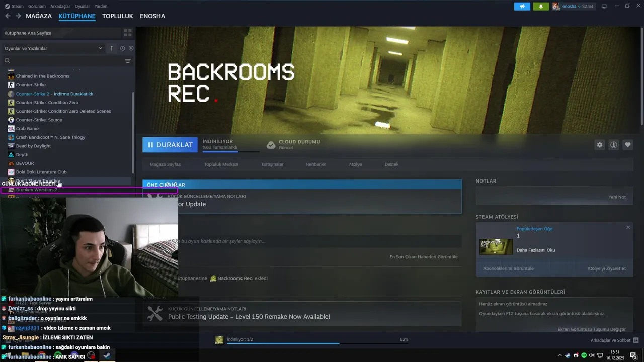This screenshot has width=644, height=362.
Task: Click the main page vertical scrollbar
Action: (641, 75)
